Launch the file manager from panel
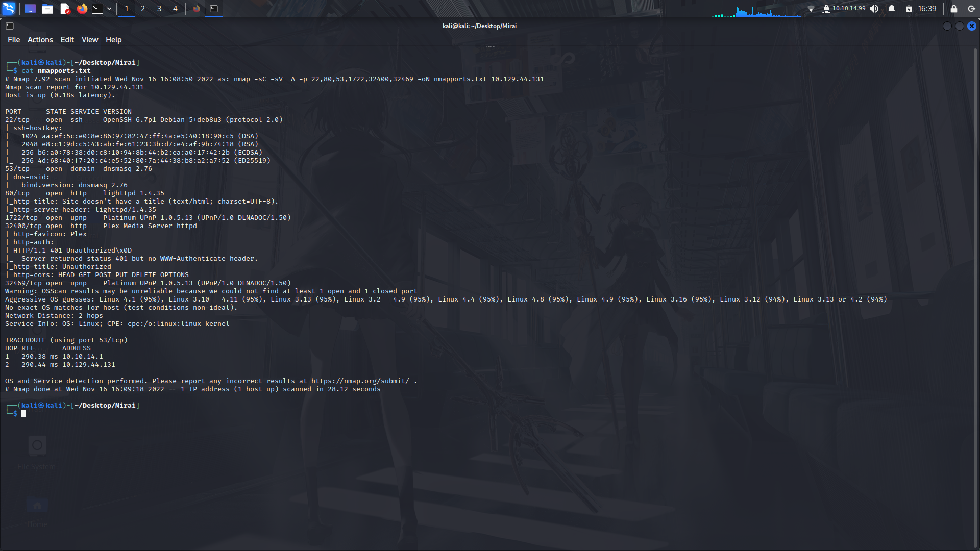 [47, 9]
